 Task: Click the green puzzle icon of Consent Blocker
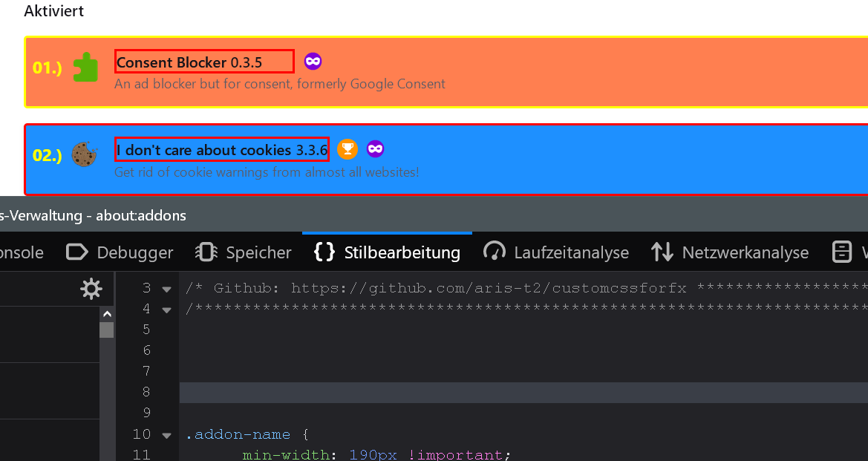pyautogui.click(x=86, y=68)
